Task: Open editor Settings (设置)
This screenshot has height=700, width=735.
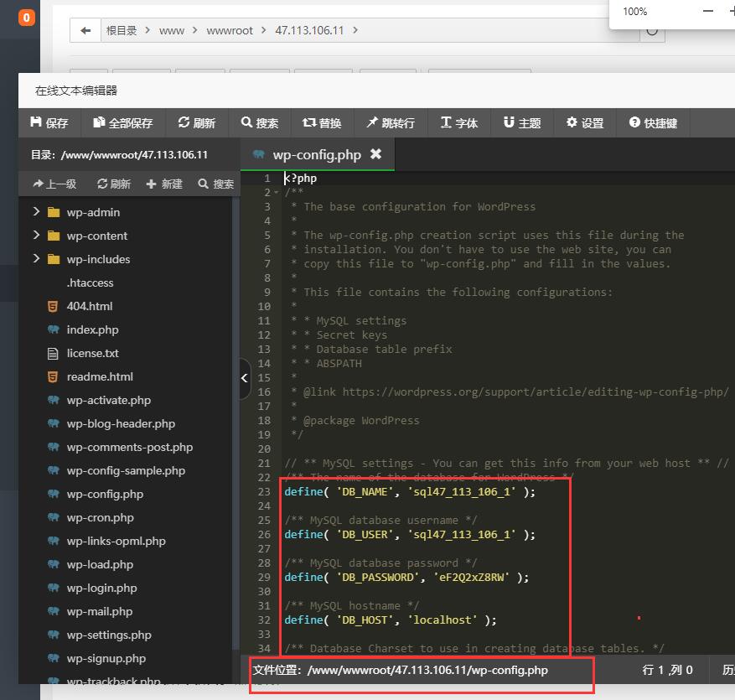Action: click(585, 123)
